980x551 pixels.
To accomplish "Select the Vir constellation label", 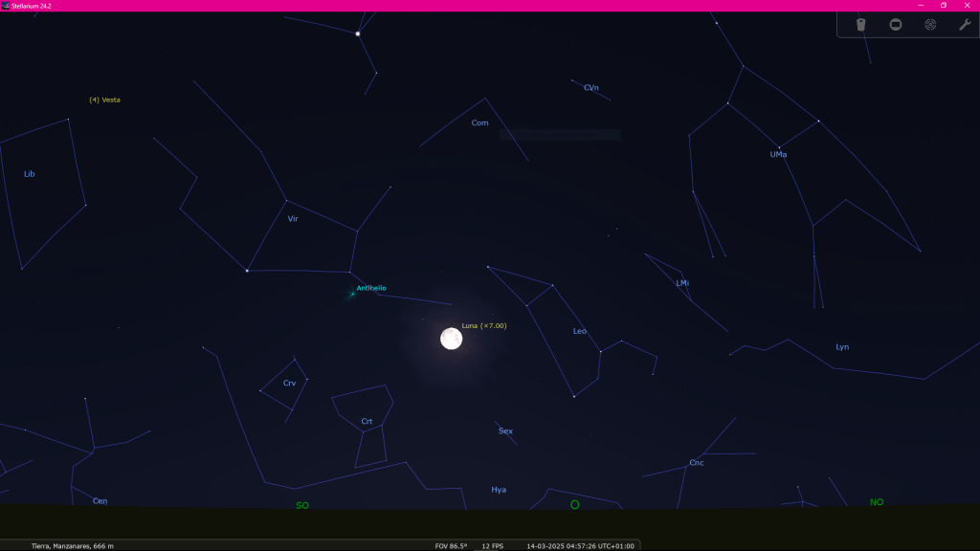I will 293,219.
